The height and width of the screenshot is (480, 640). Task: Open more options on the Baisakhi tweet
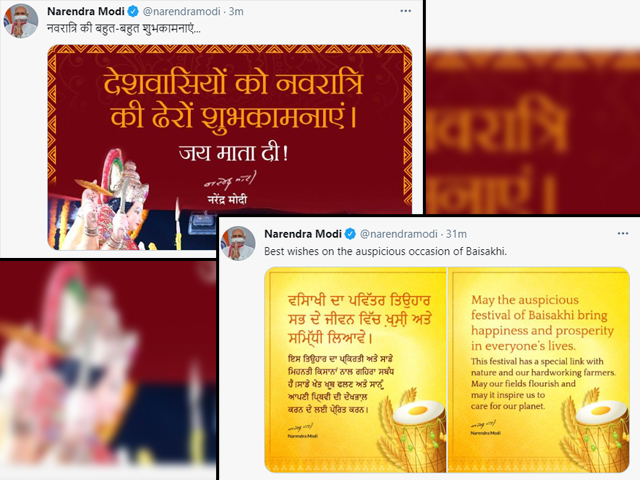(623, 233)
